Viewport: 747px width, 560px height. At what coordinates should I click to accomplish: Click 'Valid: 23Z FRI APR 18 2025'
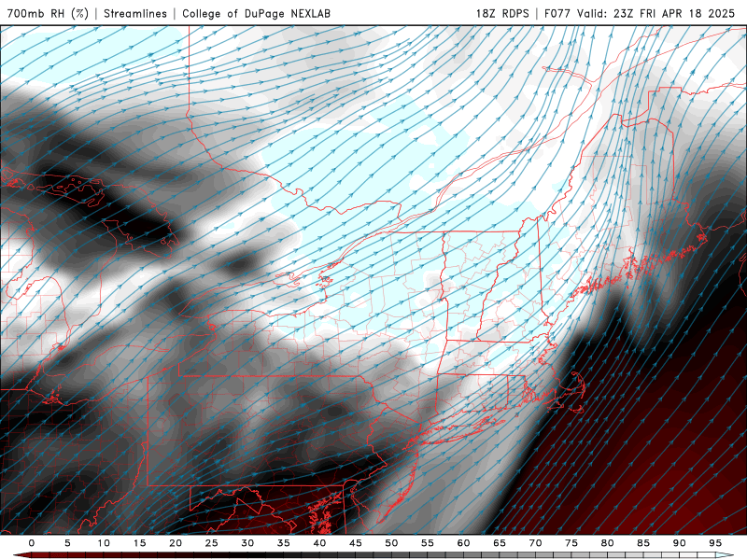click(656, 13)
